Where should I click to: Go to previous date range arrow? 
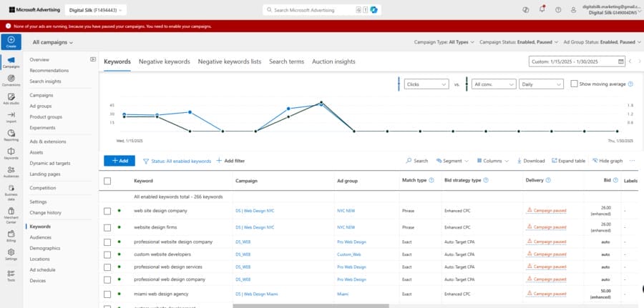point(630,61)
